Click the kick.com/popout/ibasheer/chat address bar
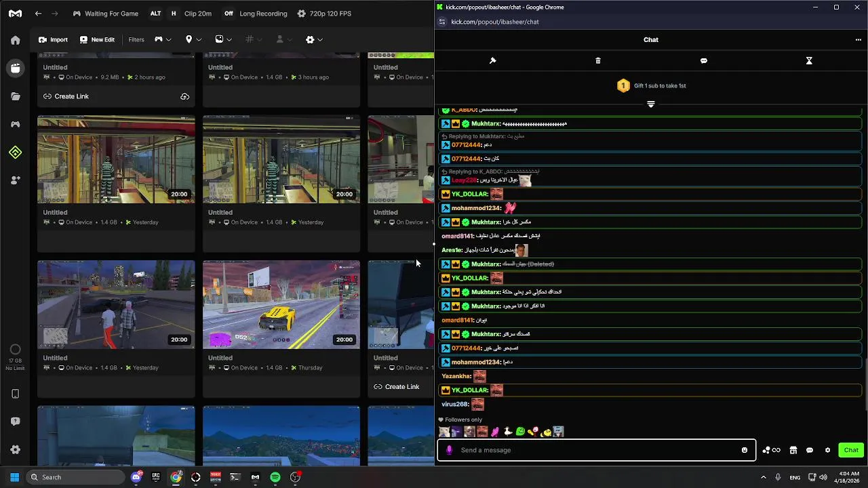The height and width of the screenshot is (488, 868). point(495,22)
